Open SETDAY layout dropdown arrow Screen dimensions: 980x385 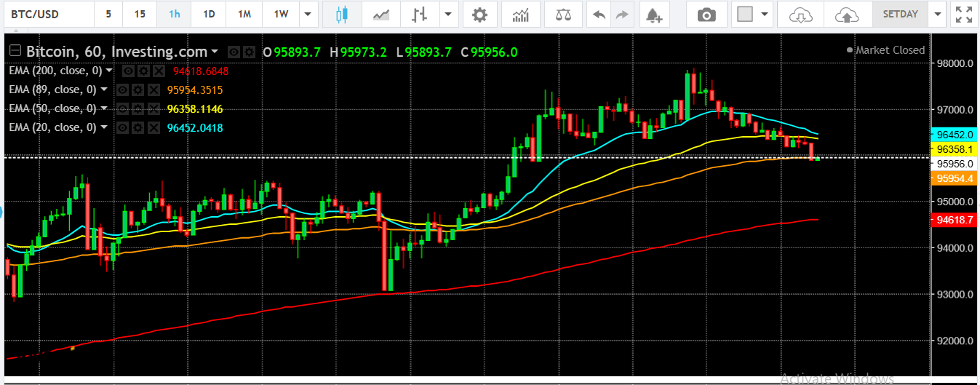coord(938,15)
